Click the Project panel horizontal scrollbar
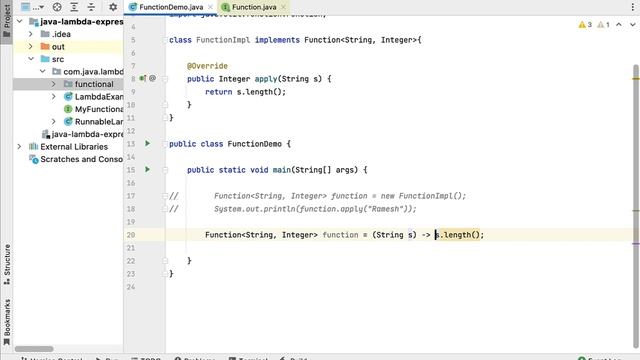The image size is (640, 360). 34,349
